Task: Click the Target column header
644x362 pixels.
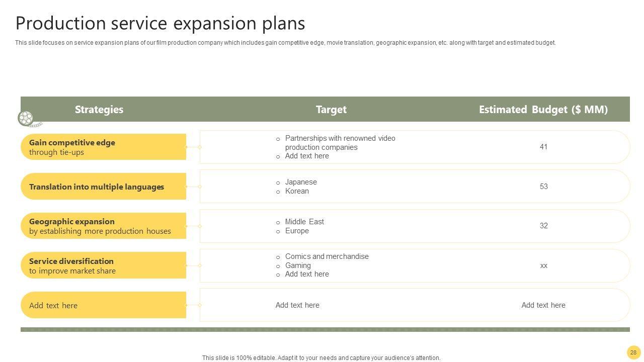Action: coord(331,110)
